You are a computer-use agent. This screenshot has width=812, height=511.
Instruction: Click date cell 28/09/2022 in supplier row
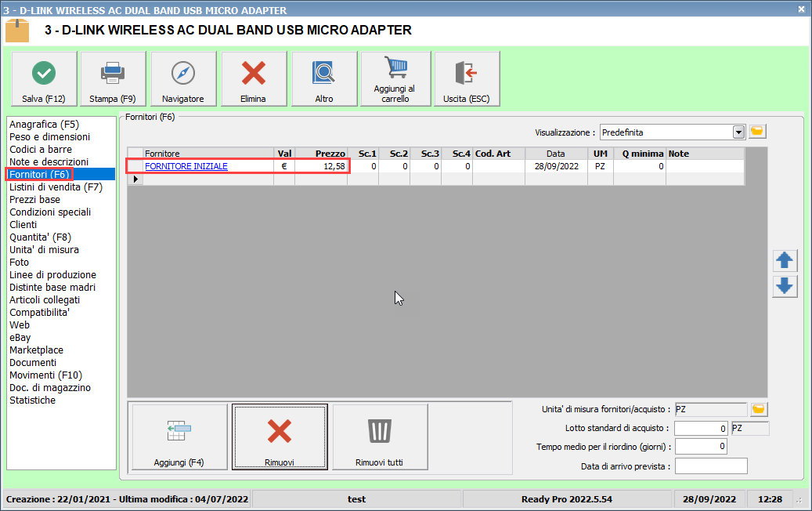pos(556,166)
